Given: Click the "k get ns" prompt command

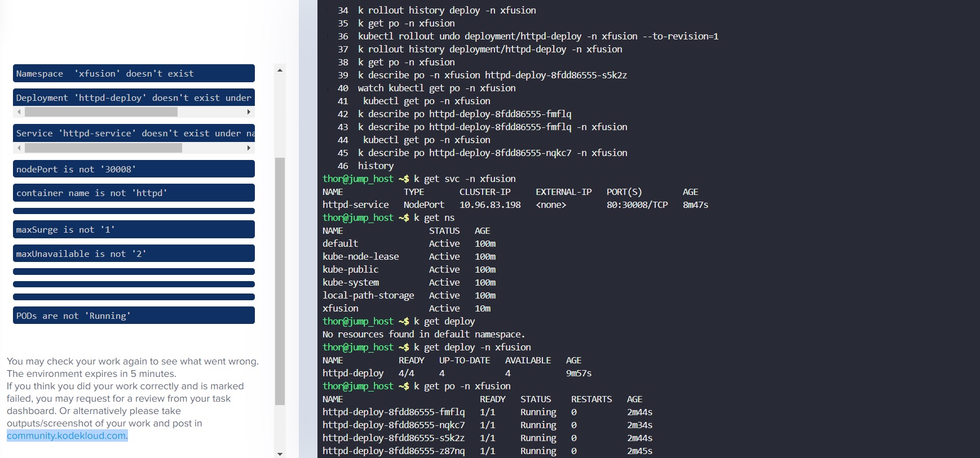Looking at the screenshot, I should click(x=434, y=217).
